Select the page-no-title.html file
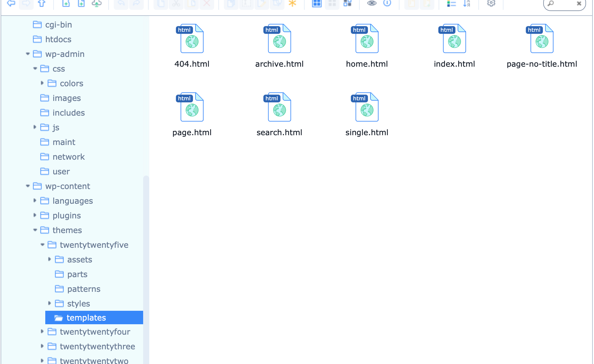The height and width of the screenshot is (364, 594). 542,46
